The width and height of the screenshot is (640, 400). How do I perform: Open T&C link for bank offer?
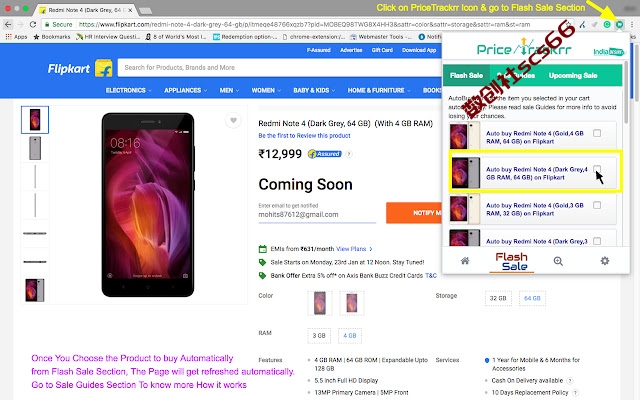431,276
